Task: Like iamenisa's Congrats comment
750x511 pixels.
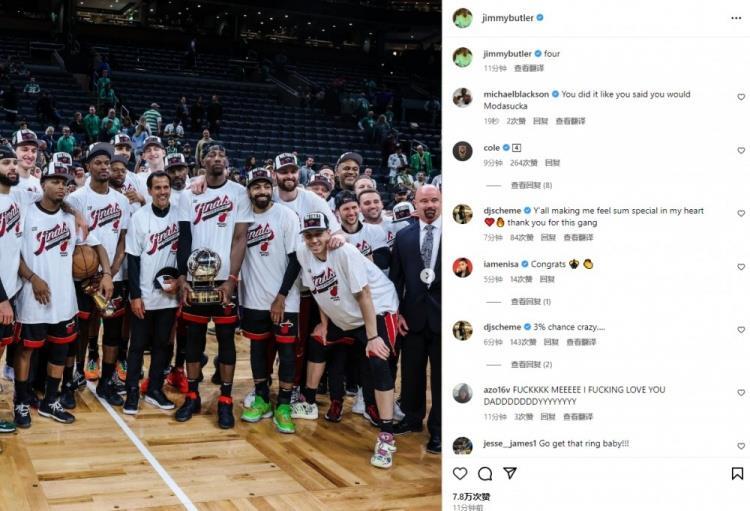Action: 741,267
